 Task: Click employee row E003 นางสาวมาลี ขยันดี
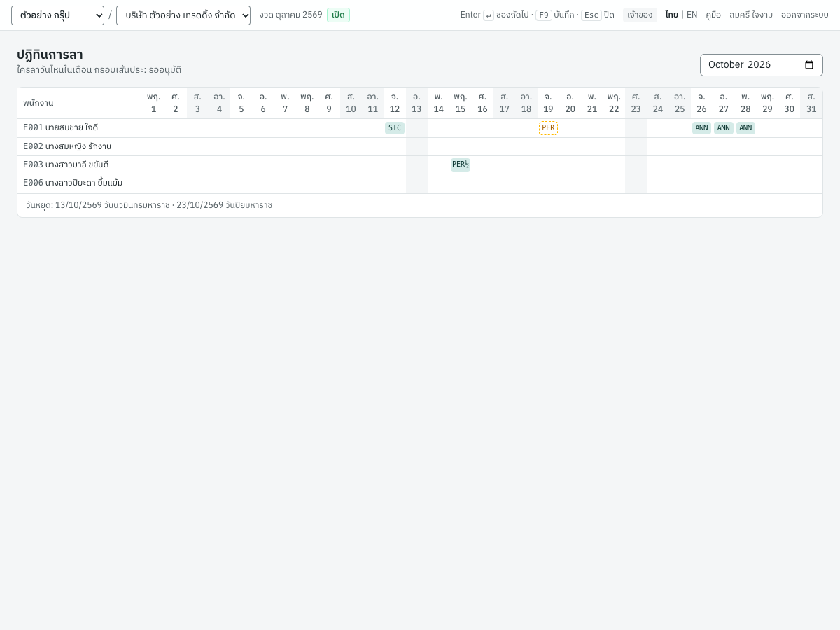(420, 164)
